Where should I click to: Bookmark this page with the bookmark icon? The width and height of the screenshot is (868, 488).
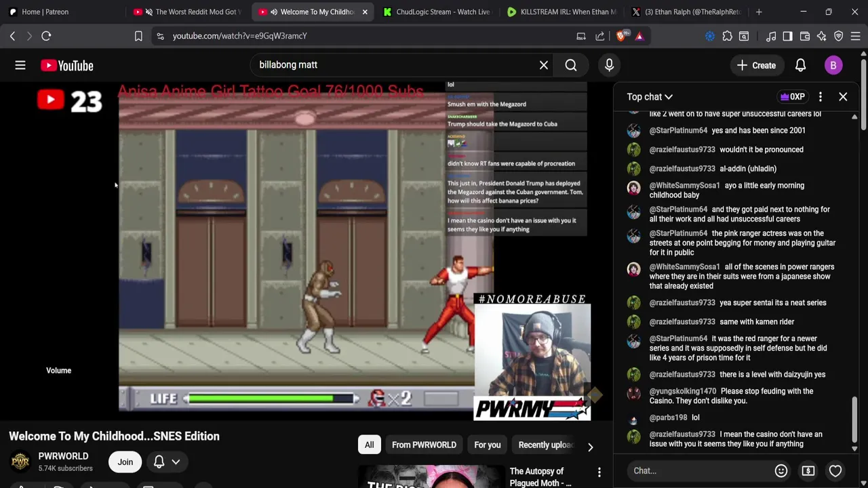[138, 36]
